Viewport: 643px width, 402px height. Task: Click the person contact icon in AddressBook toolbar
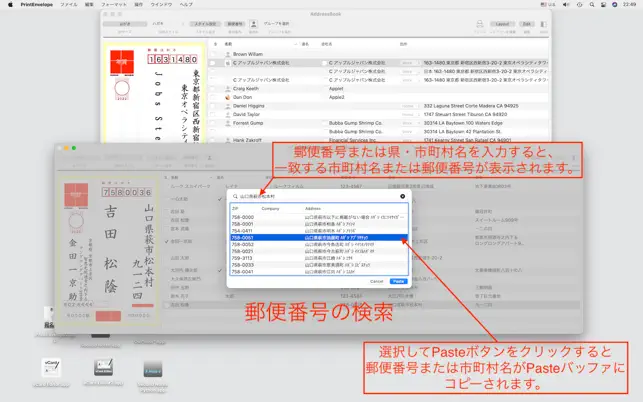(253, 24)
